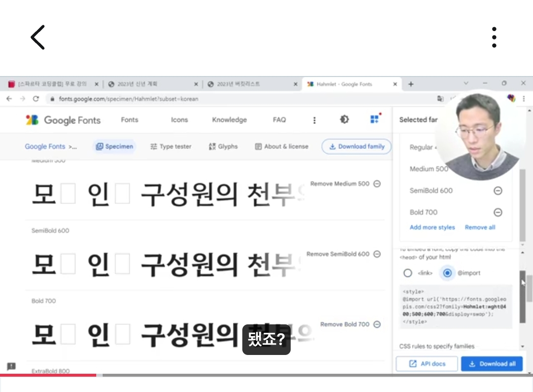Select the Specimen tab
Viewport: 533px width, 392px height.
click(x=114, y=147)
